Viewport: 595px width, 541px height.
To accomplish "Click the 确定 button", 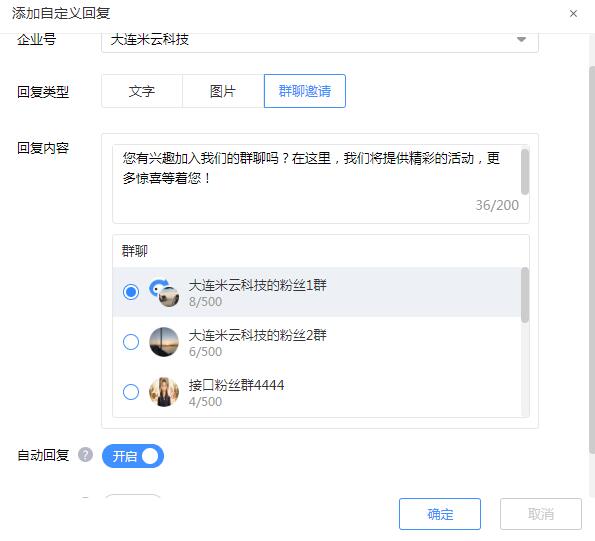I will [440, 514].
